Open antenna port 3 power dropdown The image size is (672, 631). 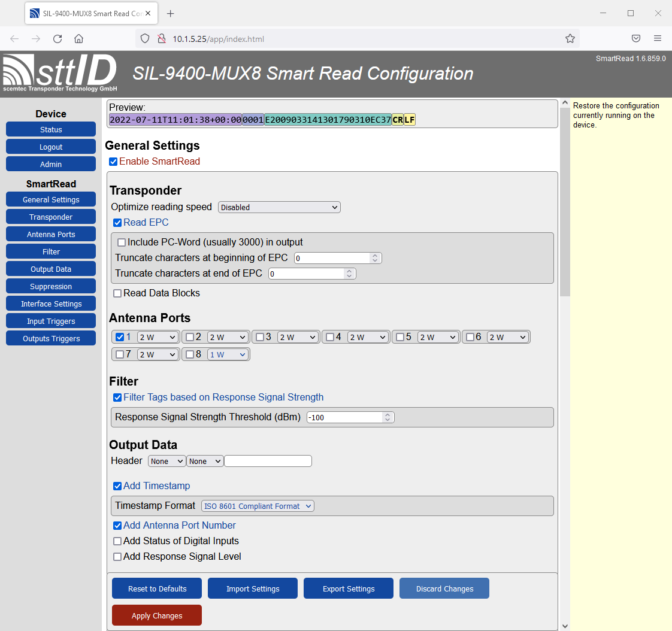pos(298,337)
